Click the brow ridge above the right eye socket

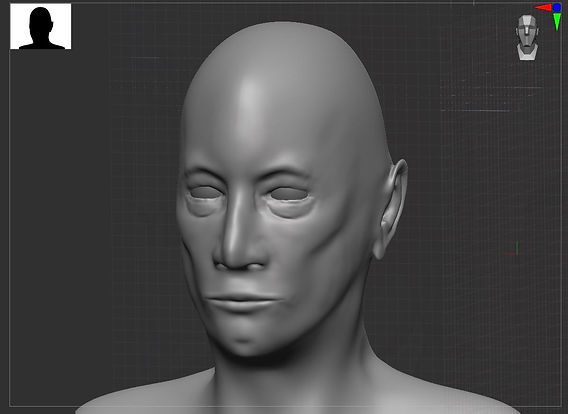pos(203,173)
